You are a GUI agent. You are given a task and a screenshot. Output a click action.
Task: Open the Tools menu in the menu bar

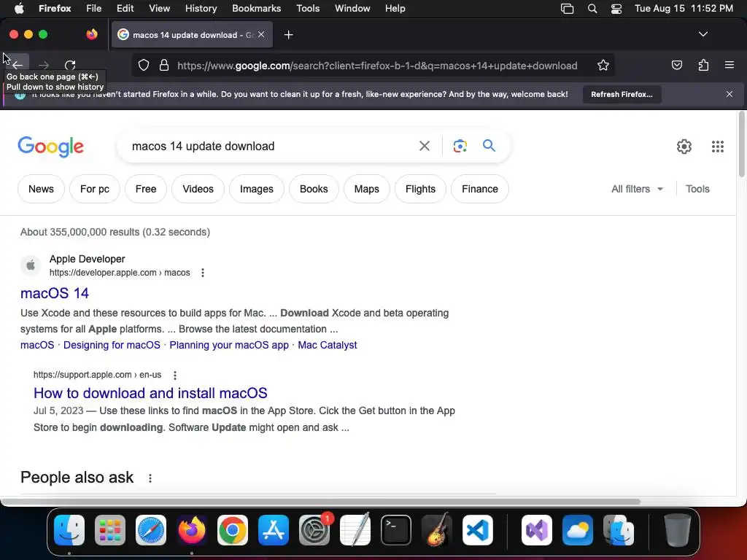coord(308,9)
